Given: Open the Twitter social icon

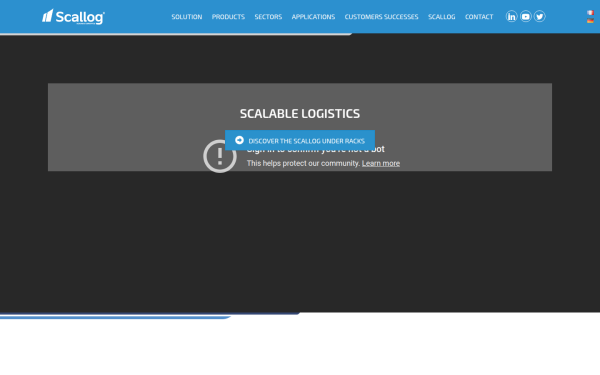Looking at the screenshot, I should (x=540, y=16).
